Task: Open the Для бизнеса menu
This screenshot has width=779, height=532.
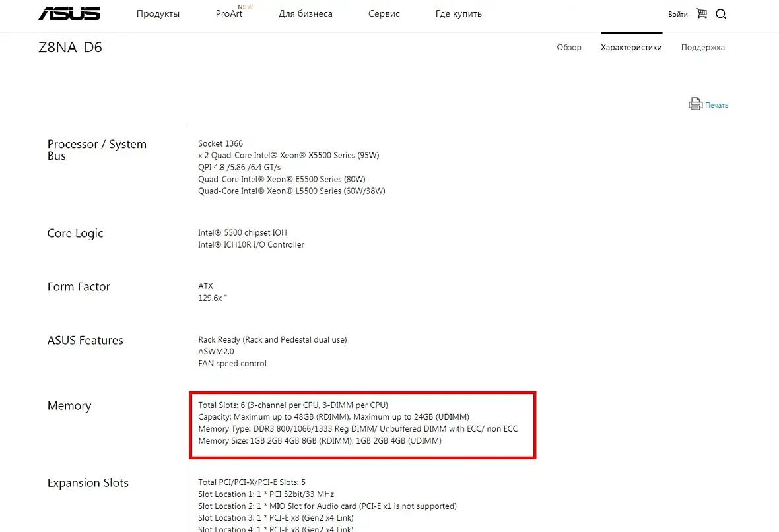Action: pyautogui.click(x=306, y=13)
